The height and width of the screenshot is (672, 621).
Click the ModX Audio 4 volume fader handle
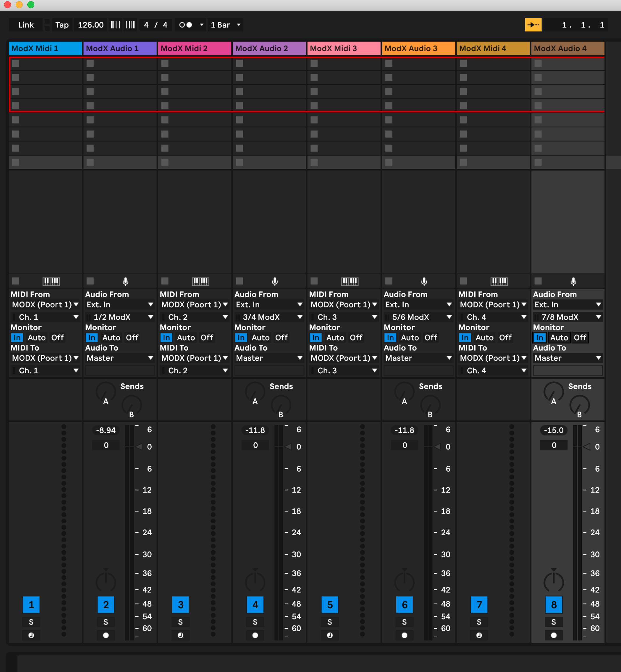(x=587, y=447)
